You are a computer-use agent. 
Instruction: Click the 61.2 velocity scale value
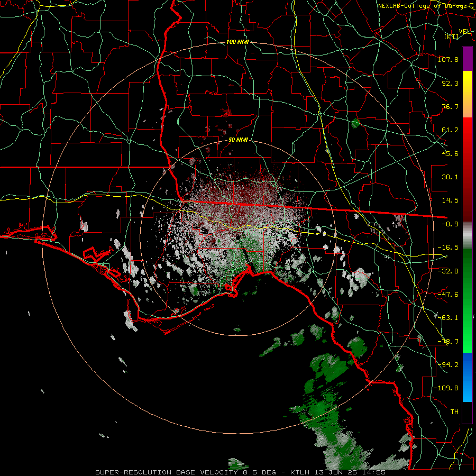click(x=450, y=130)
